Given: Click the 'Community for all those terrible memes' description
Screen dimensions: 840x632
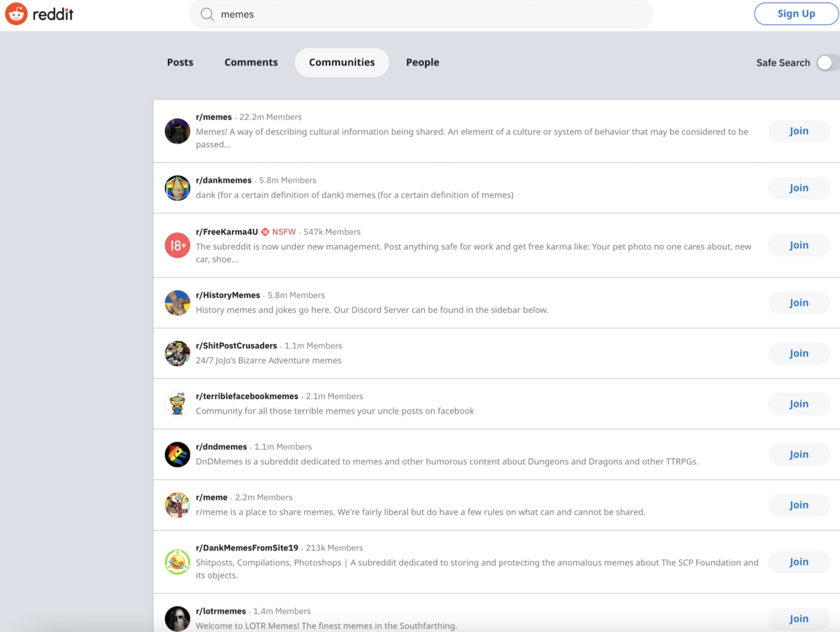Looking at the screenshot, I should (x=335, y=411).
